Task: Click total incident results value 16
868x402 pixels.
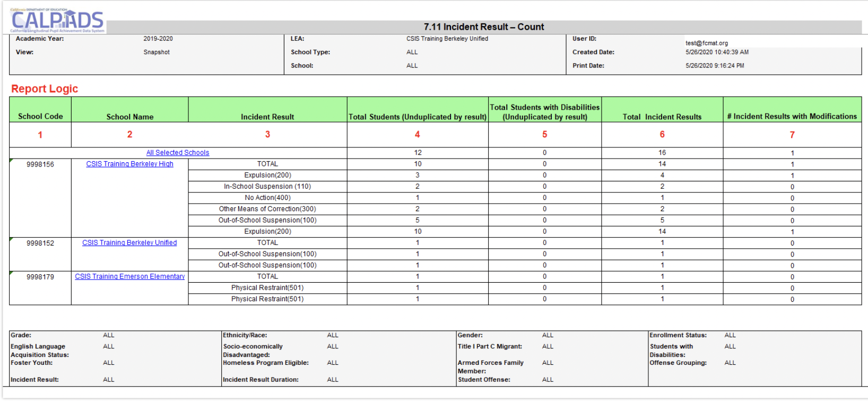Action: (x=662, y=153)
